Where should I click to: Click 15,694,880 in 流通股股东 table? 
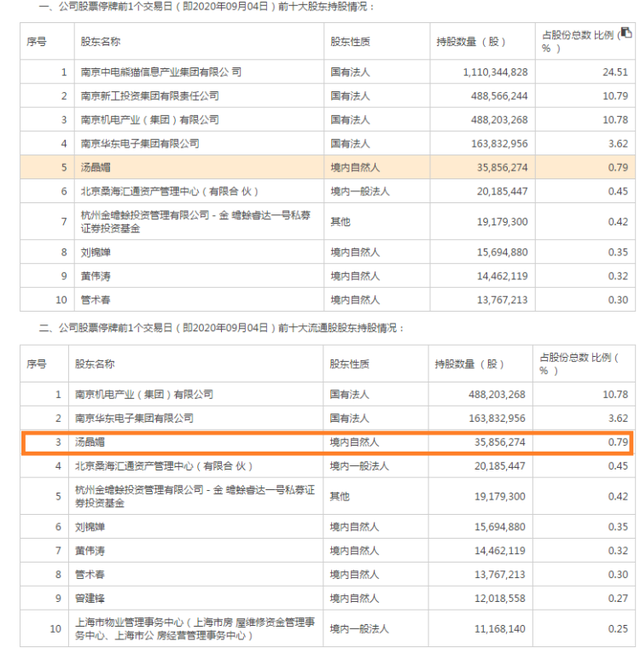500,527
